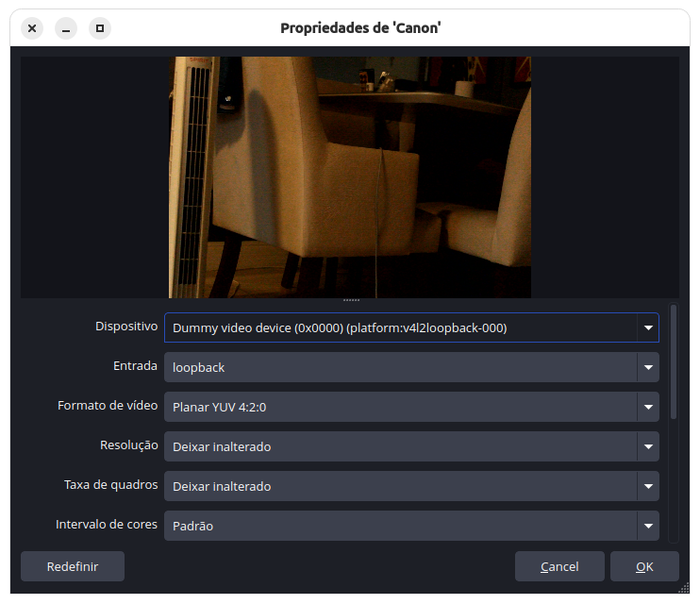Confirm settings with the OK button
Screen dimensions: 700x604
coord(644,566)
